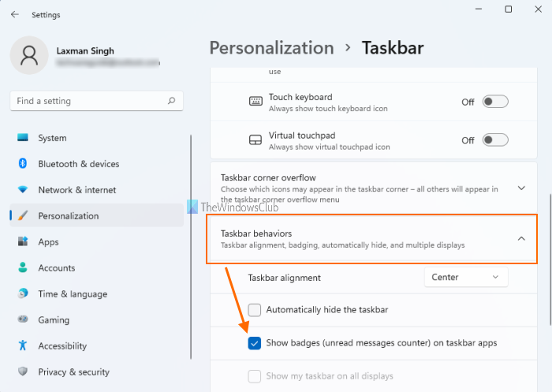Minimize the Settings window
The width and height of the screenshot is (552, 392).
coord(479,9)
